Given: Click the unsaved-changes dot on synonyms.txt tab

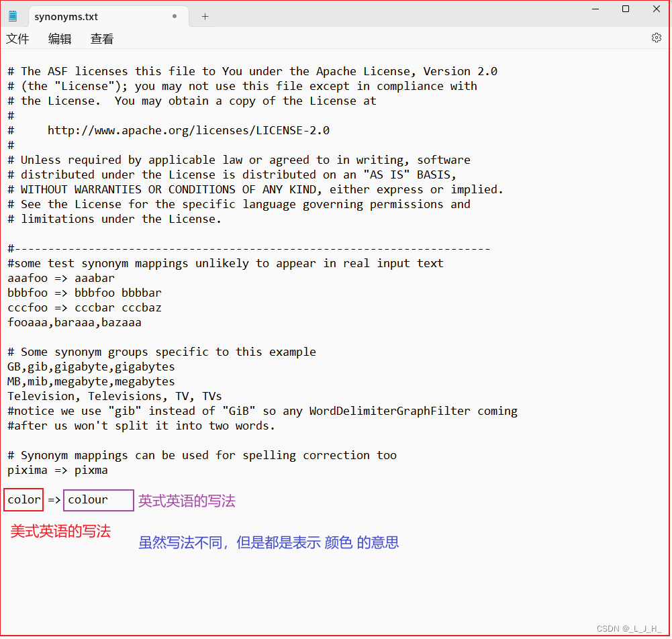Looking at the screenshot, I should [x=175, y=16].
